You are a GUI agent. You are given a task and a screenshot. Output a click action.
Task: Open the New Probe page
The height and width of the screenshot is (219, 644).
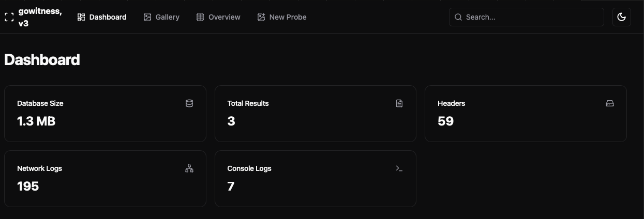pyautogui.click(x=282, y=17)
